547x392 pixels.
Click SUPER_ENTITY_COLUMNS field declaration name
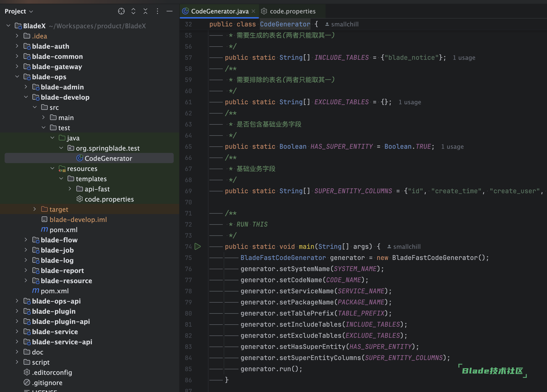[353, 191]
